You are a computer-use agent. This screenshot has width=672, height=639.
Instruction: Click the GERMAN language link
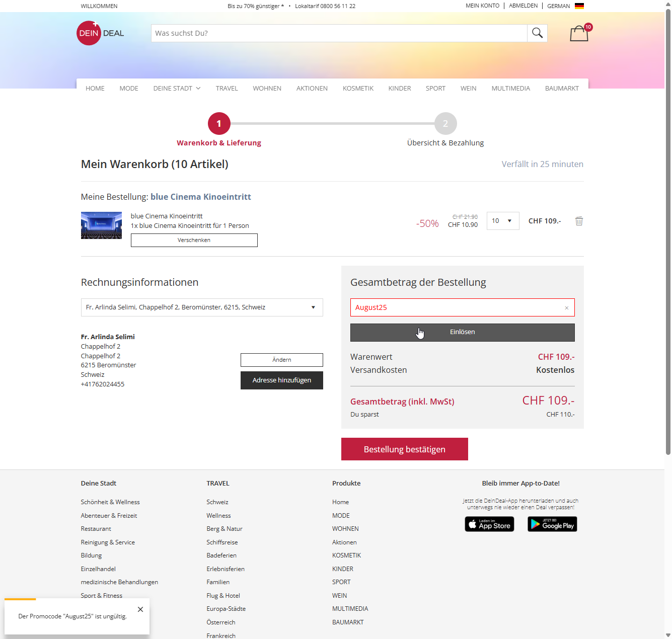pos(559,6)
